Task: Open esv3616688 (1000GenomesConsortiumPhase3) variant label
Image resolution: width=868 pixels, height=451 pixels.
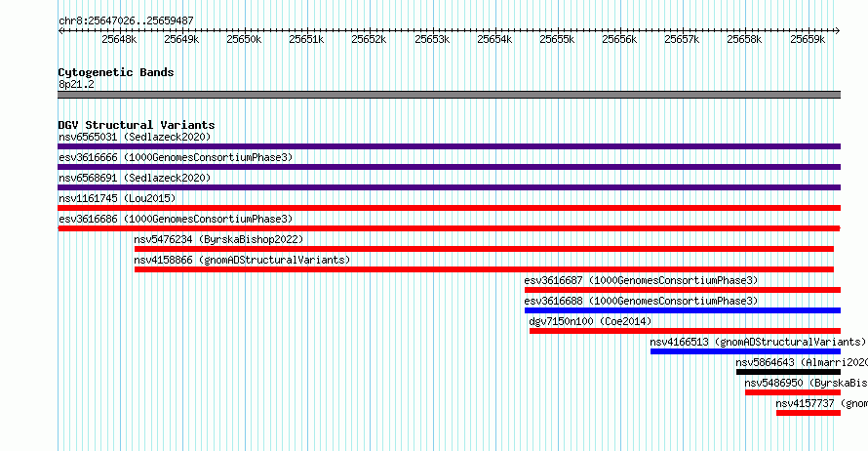Action: coord(641,301)
